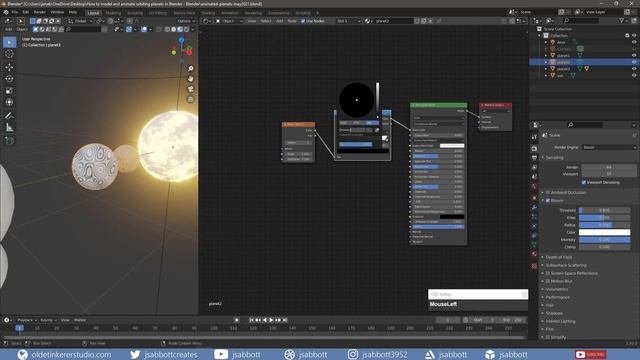Toggle Viewport Denoising checkbox
Screen dimensions: 640x360
click(x=584, y=182)
